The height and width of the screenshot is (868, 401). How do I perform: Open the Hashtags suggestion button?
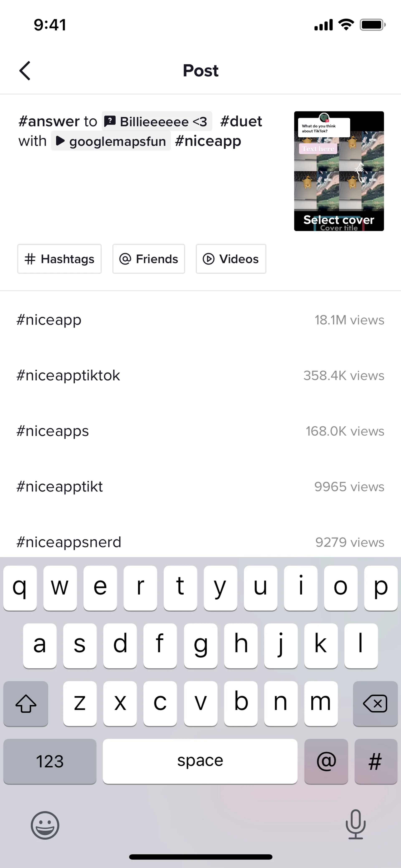pyautogui.click(x=59, y=259)
